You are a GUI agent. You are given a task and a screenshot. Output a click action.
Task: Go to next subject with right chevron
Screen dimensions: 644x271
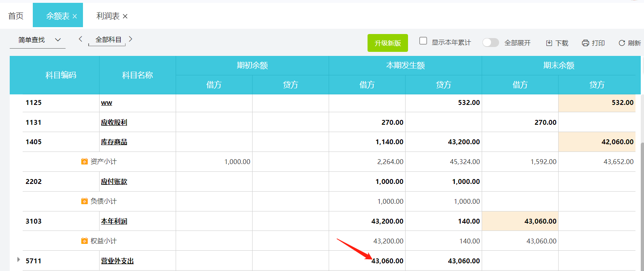130,39
